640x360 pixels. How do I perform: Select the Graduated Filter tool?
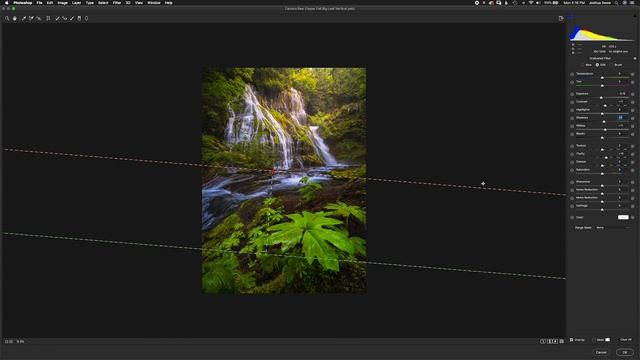[79, 18]
